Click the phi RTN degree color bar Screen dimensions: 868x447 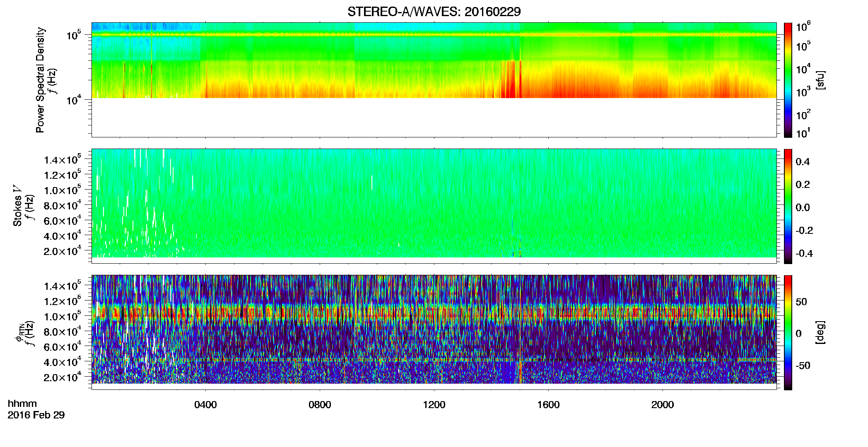(x=788, y=332)
